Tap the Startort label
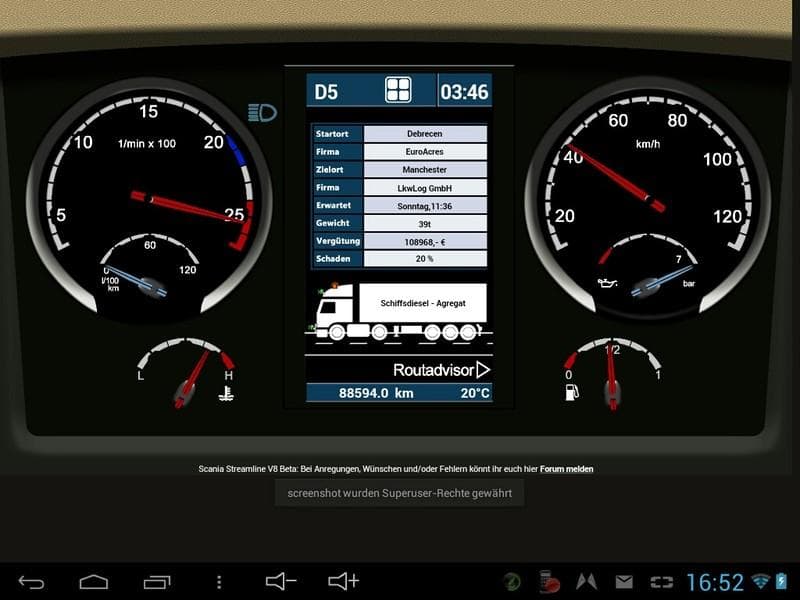Screen dimensions: 800x600 pos(332,134)
